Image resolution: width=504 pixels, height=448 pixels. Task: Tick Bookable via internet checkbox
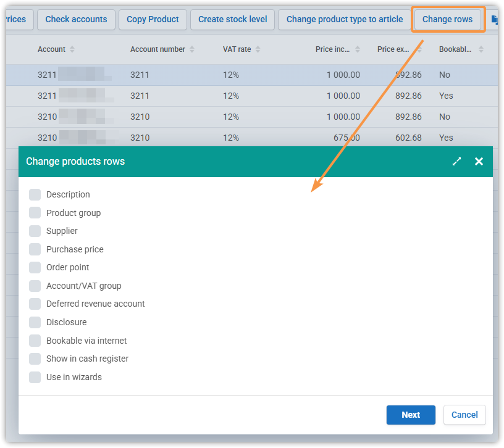(x=35, y=341)
